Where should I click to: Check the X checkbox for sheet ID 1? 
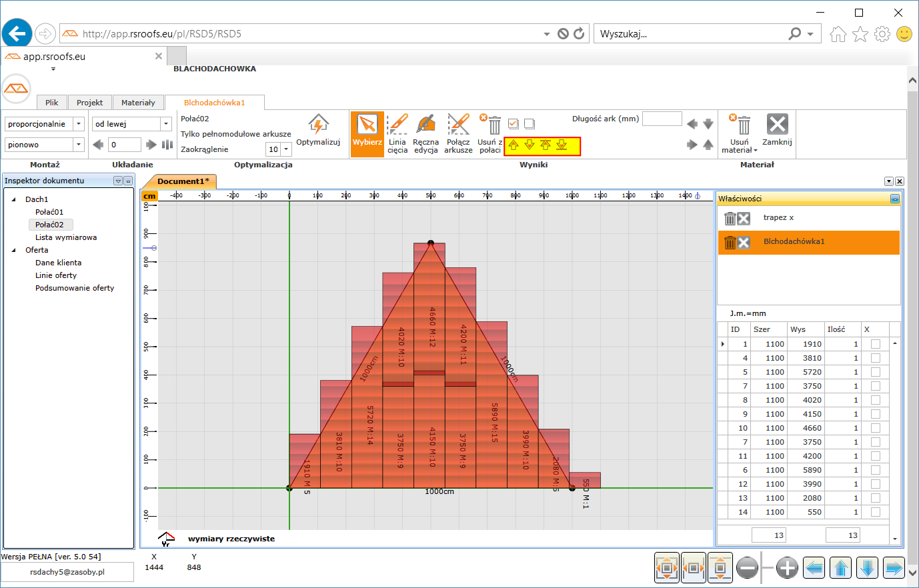coord(875,344)
